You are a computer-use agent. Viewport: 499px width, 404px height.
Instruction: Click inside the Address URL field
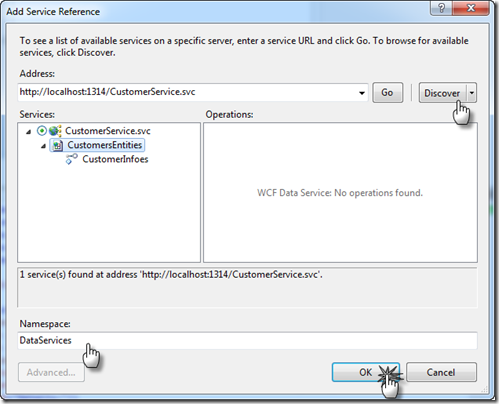pos(187,92)
